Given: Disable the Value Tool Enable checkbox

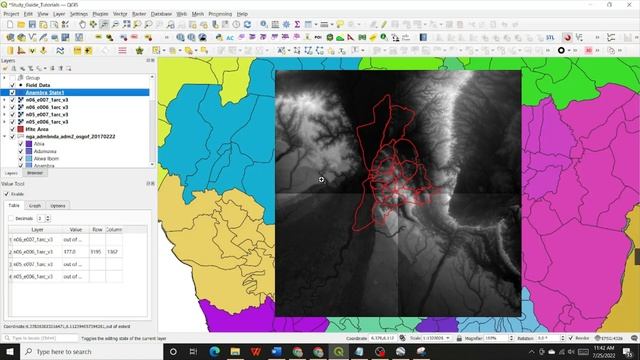Looking at the screenshot, I should (x=6, y=194).
